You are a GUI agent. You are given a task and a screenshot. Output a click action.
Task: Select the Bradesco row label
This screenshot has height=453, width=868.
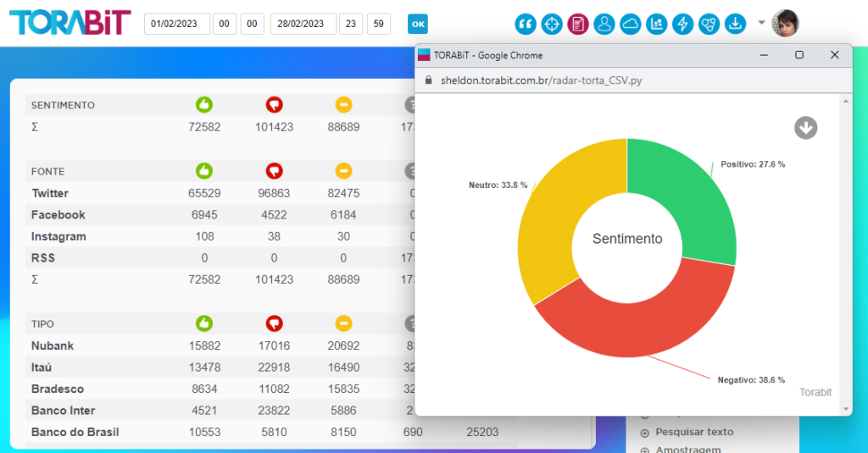(x=58, y=389)
